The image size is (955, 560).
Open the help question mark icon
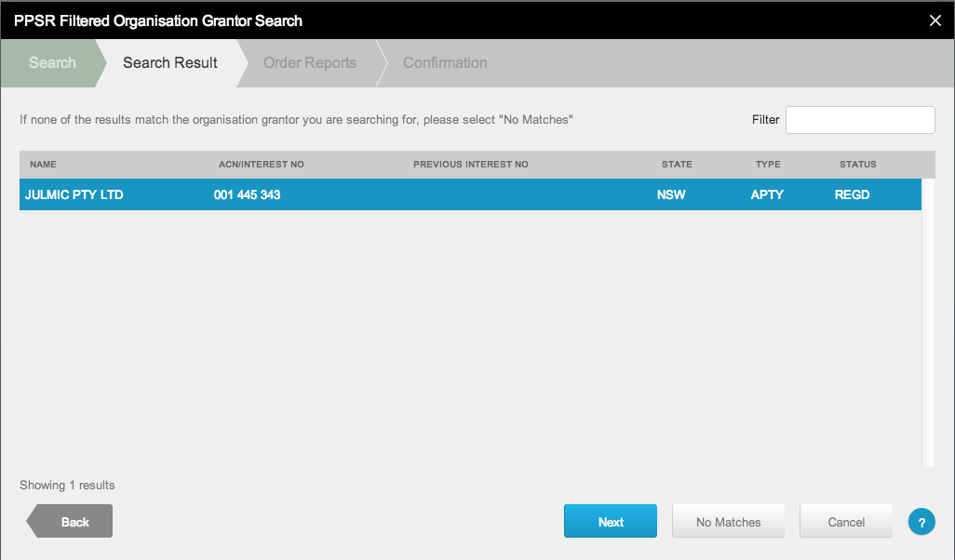point(921,522)
